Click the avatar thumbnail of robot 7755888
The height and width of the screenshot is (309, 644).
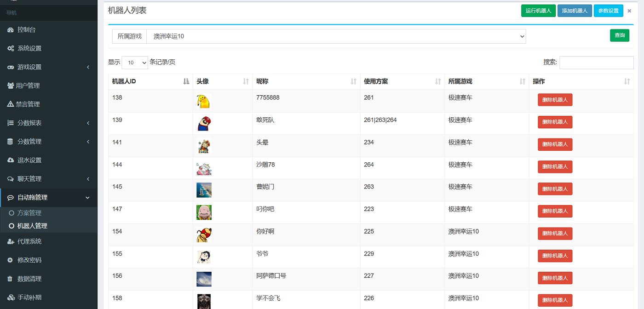204,101
